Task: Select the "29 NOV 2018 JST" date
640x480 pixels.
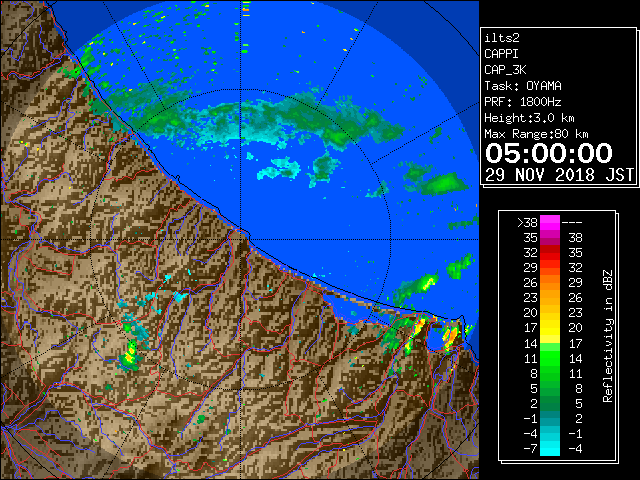Action: [x=559, y=175]
